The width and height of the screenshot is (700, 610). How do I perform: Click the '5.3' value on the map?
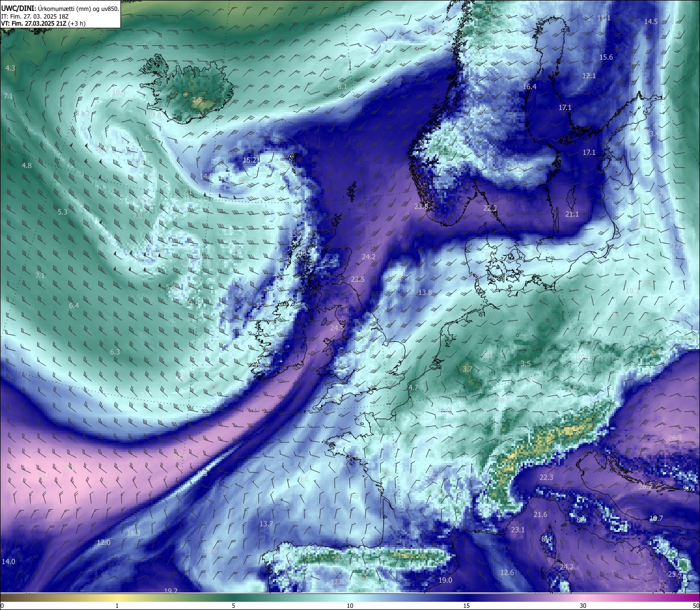pos(62,212)
